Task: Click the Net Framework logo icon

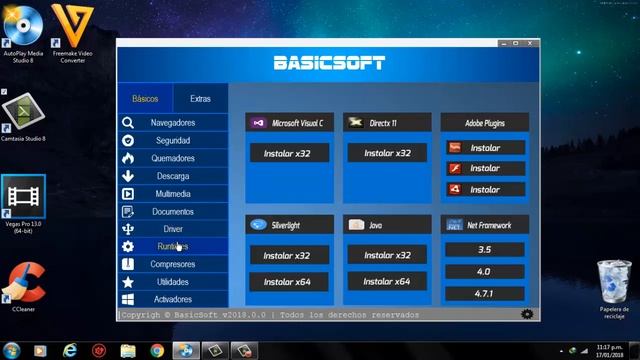Action: [x=454, y=224]
